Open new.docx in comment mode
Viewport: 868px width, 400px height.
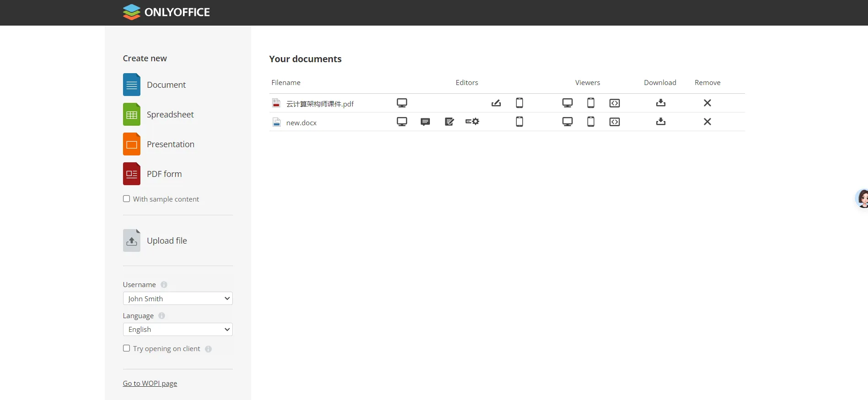425,122
